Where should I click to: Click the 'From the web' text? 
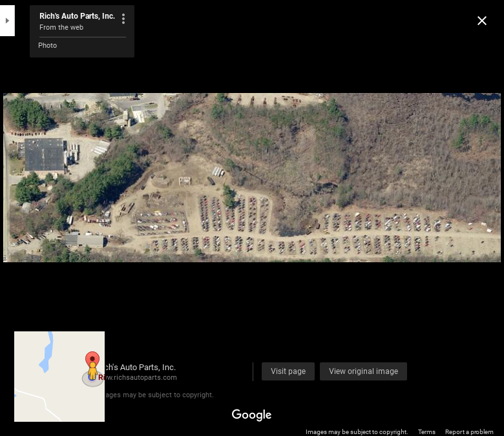tap(61, 27)
